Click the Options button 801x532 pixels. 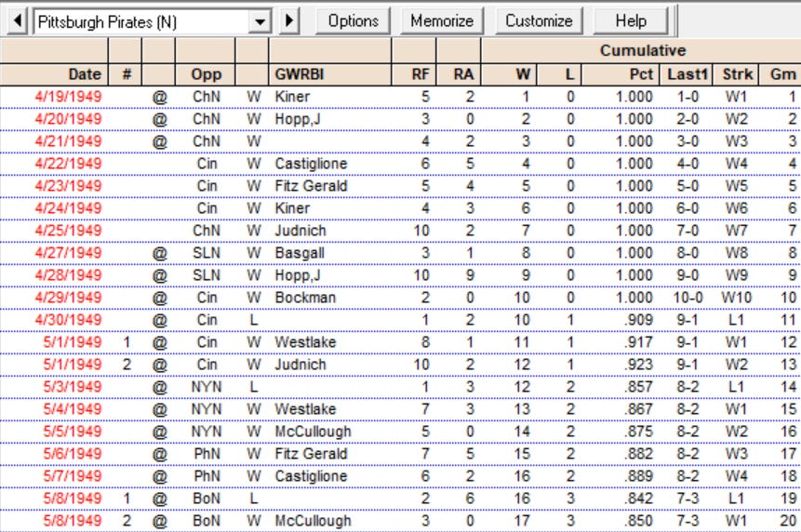click(x=353, y=21)
